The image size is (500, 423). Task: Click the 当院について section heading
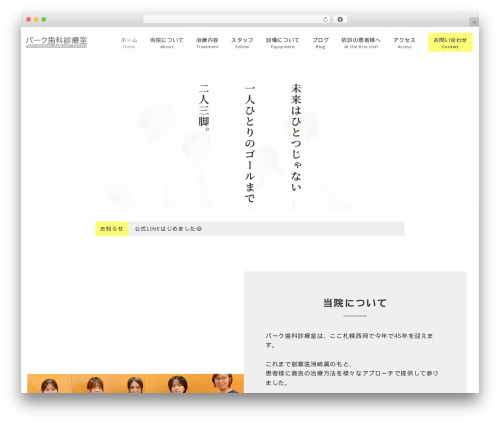click(x=355, y=303)
